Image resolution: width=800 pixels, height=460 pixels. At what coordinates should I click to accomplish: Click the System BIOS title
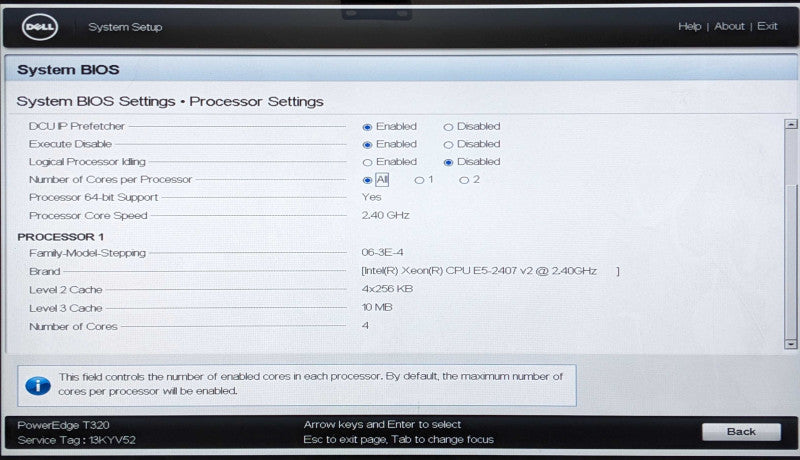68,69
